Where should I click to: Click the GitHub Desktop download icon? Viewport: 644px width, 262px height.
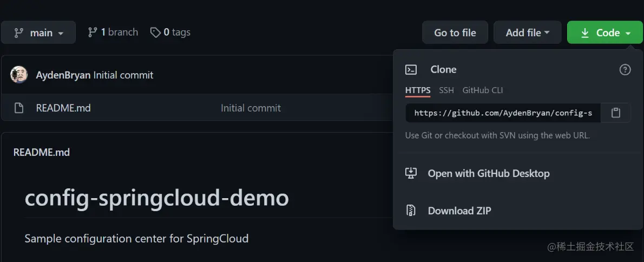(411, 173)
